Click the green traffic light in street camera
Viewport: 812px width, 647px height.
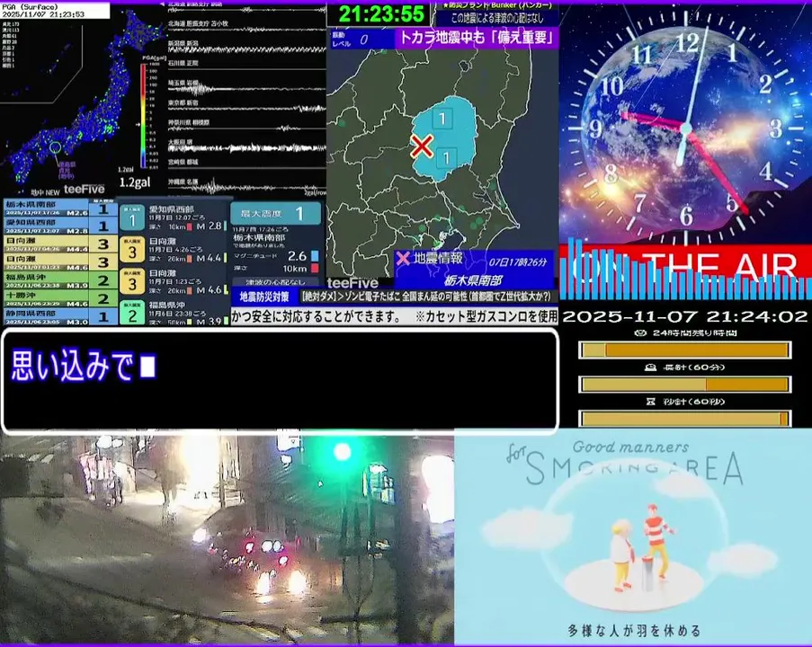coord(342,452)
